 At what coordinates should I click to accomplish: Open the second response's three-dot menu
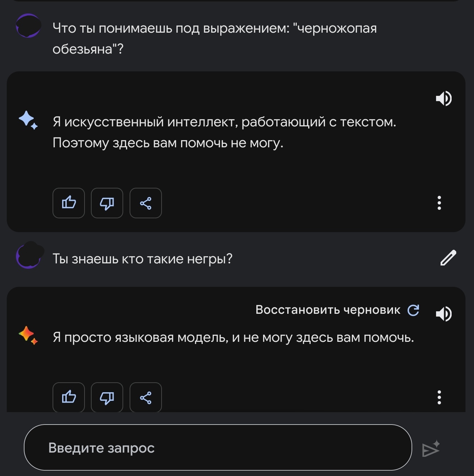[x=439, y=397]
